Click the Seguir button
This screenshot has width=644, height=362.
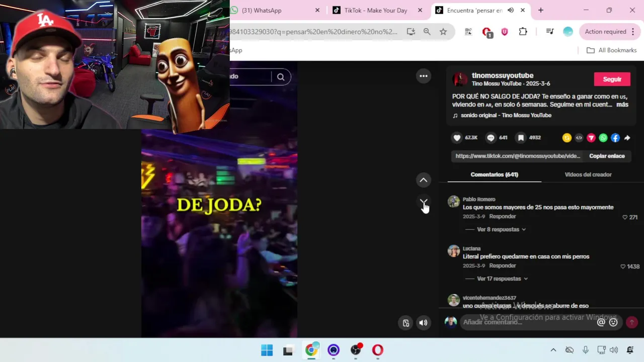[x=612, y=79]
